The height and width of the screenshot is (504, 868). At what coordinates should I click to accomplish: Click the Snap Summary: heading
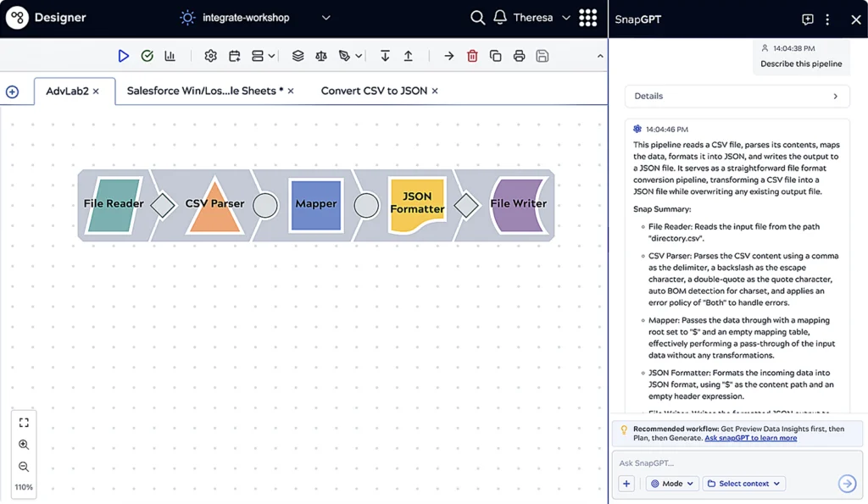662,209
